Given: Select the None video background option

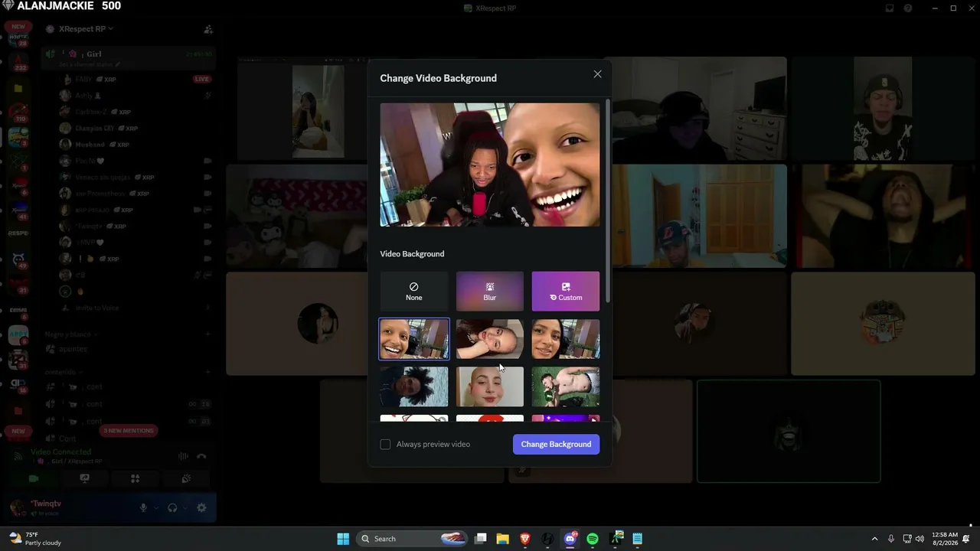Looking at the screenshot, I should point(414,292).
